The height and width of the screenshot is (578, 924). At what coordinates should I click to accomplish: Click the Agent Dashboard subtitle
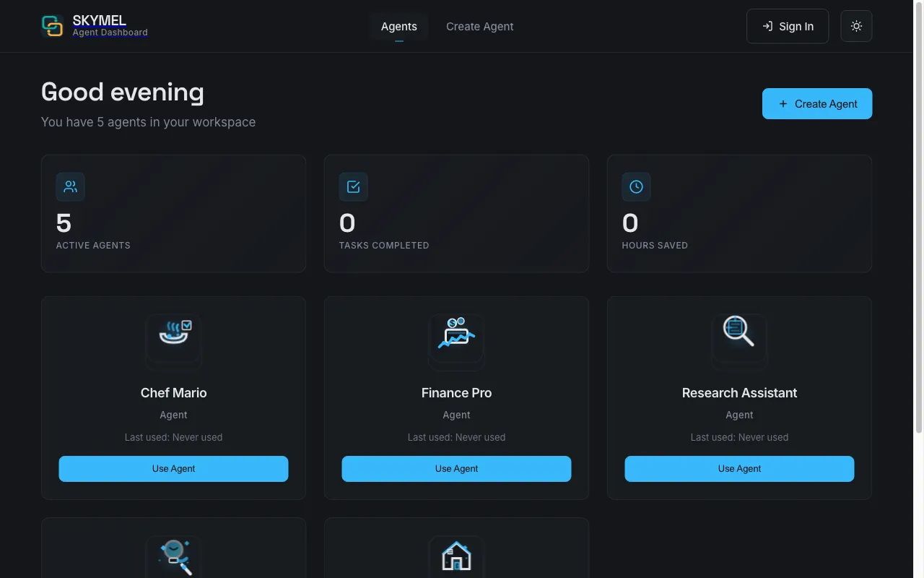pyautogui.click(x=110, y=33)
